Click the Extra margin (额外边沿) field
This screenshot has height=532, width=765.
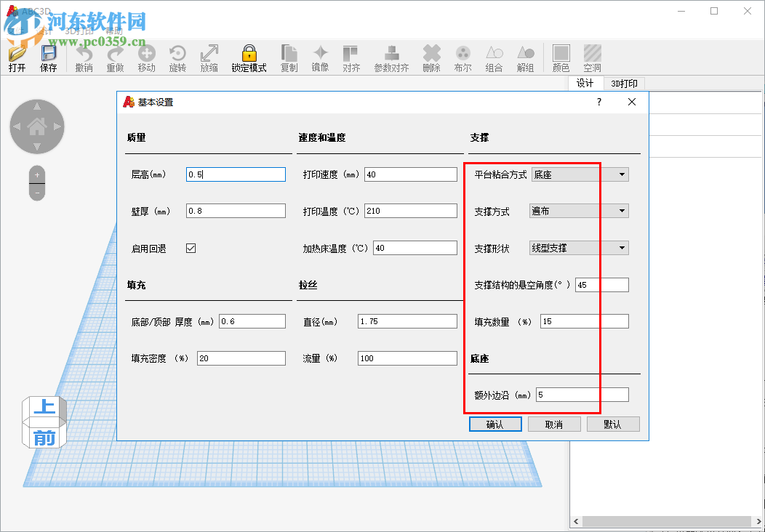click(582, 395)
